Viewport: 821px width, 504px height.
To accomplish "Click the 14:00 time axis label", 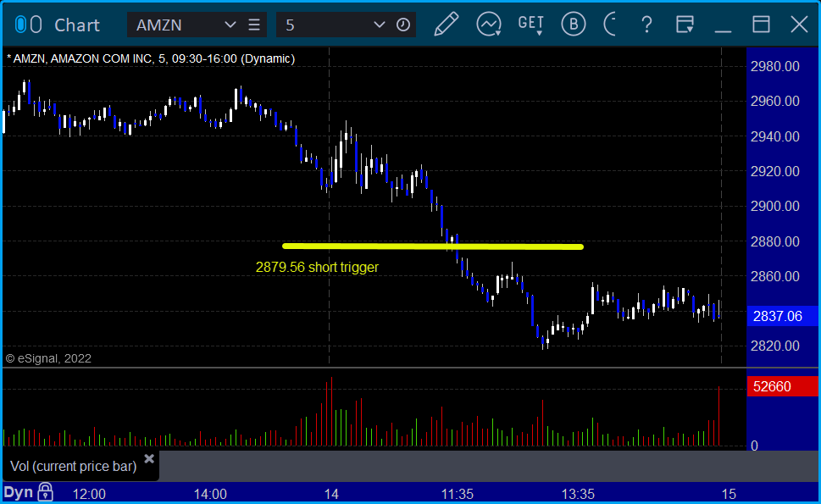I will point(210,494).
